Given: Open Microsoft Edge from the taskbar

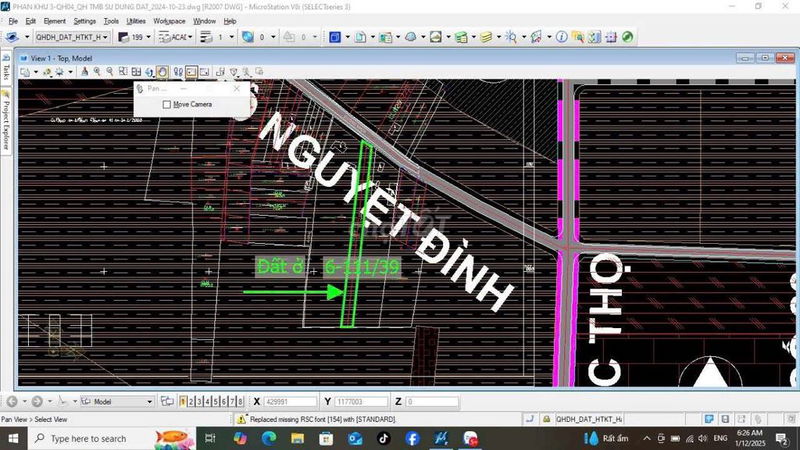Looking at the screenshot, I should 268,438.
